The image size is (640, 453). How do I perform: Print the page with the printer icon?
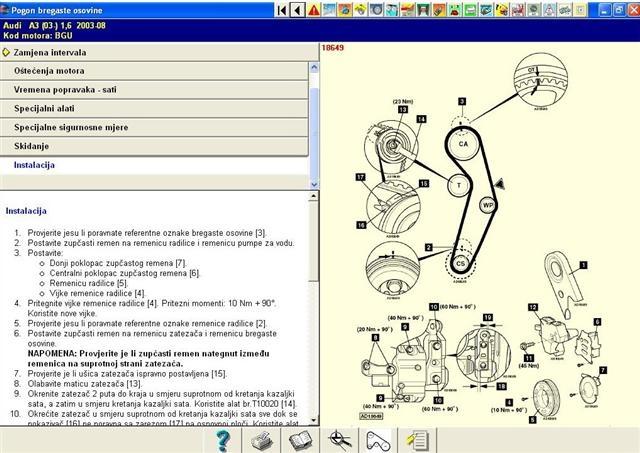[x=262, y=440]
